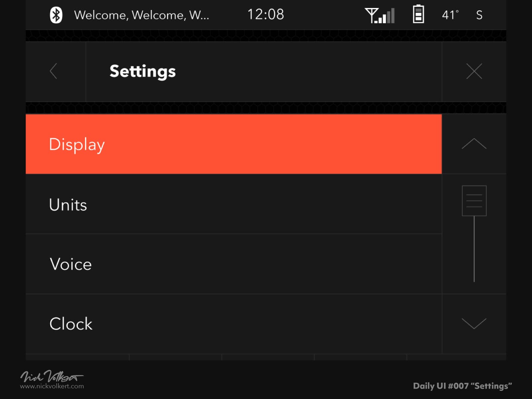The image size is (532, 399).
Task: Click the scroll-up chevron on the right
Action: tap(474, 144)
